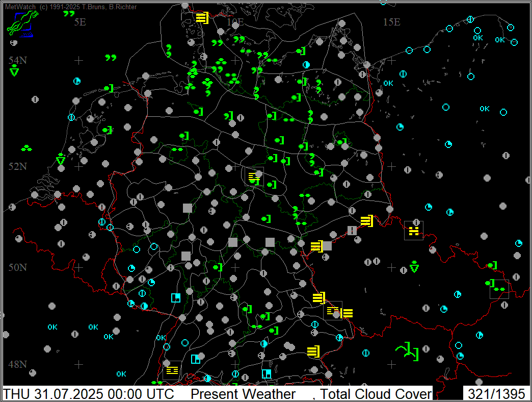Click the 50N latitude label
Viewport: 532px width, 402px height.
pos(18,267)
